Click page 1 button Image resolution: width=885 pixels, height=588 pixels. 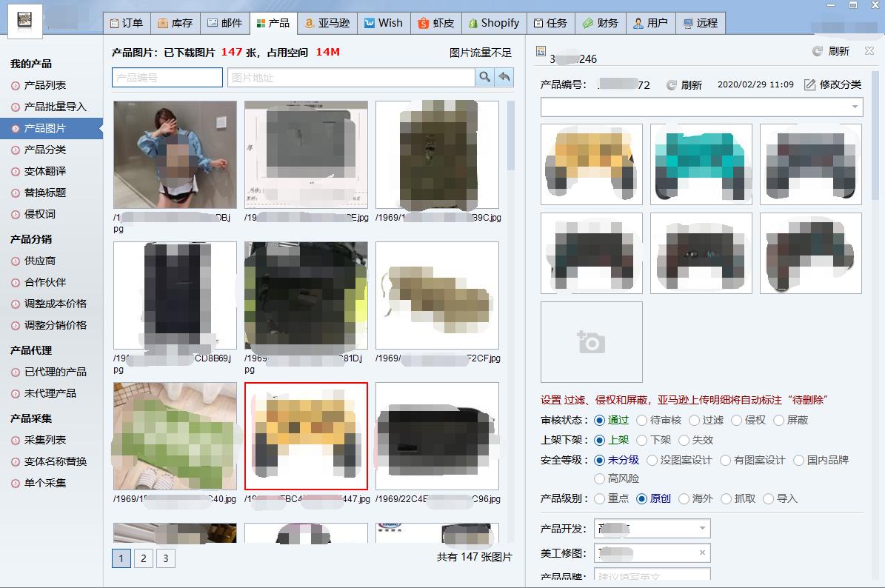[121, 558]
